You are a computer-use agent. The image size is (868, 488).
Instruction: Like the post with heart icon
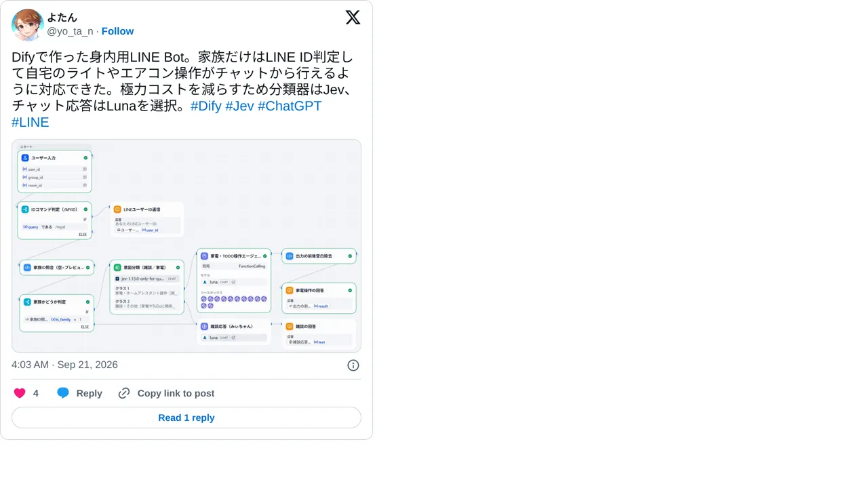pos(20,393)
